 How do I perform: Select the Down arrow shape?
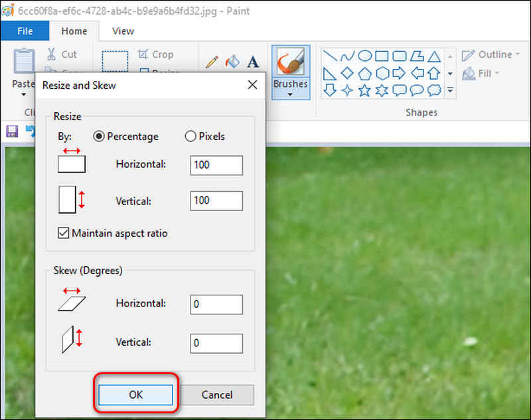[x=329, y=90]
